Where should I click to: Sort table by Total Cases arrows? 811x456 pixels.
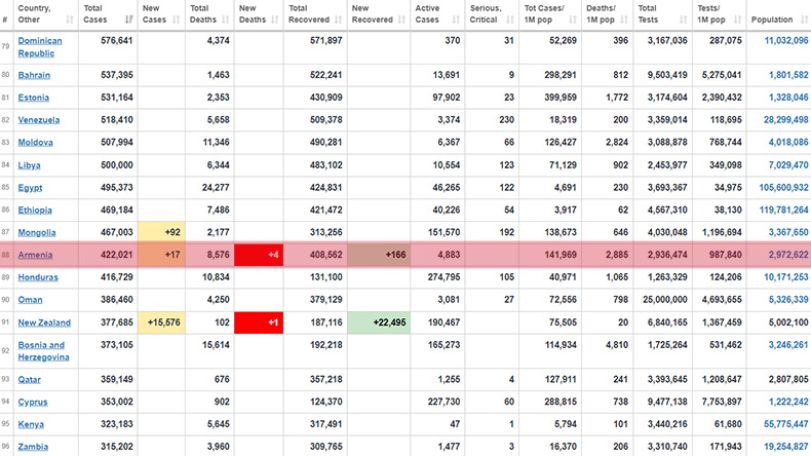[129, 20]
